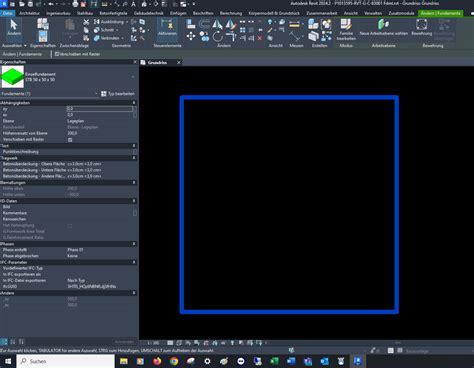474x368 pixels.
Task: Select the Mirror pick axis tool
Action: (x=217, y=24)
